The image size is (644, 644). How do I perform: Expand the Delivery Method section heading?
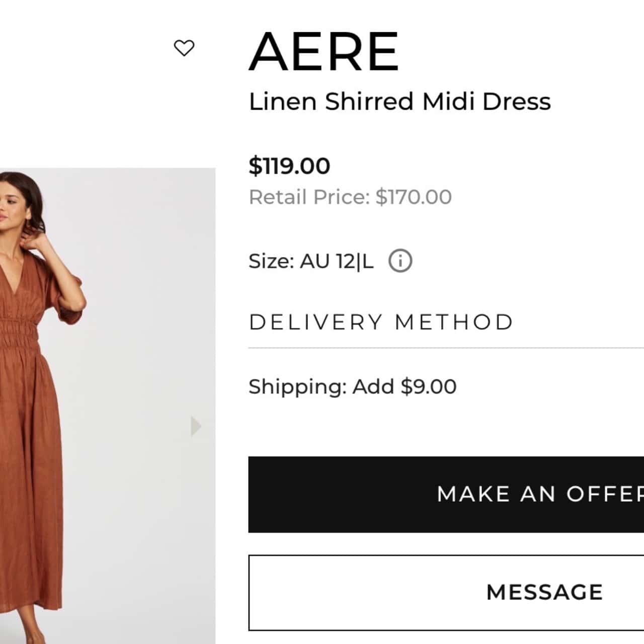(381, 322)
